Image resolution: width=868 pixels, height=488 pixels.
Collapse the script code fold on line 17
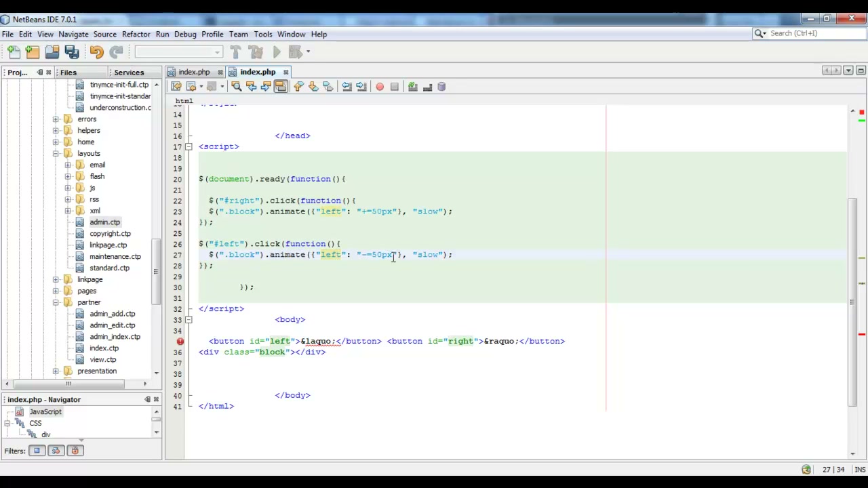tap(189, 146)
